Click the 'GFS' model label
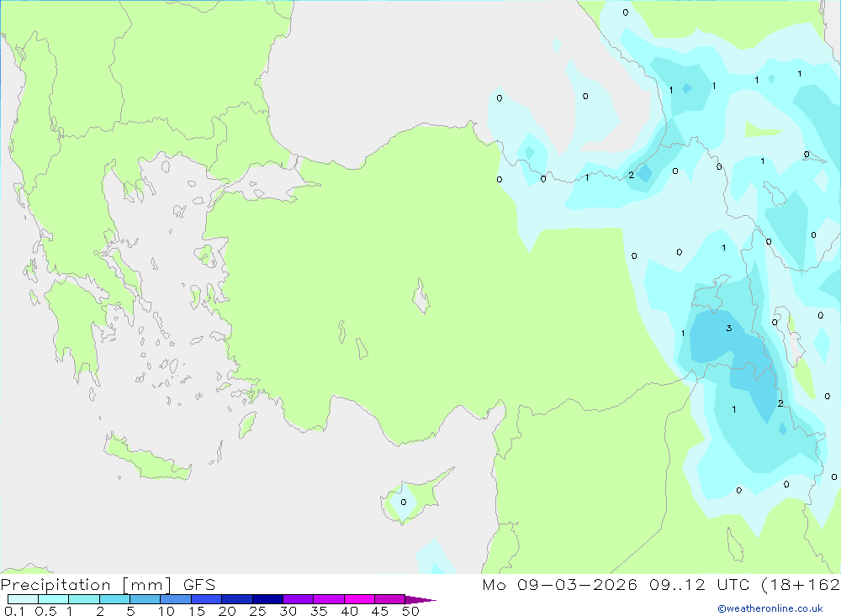This screenshot has height=616, width=841. 199,584
